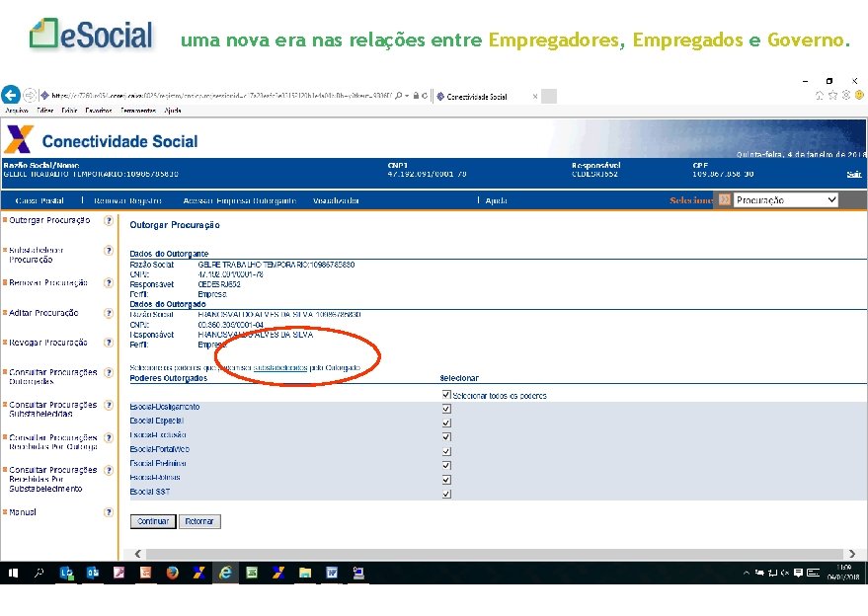Screen dimensions: 868x616
Task: Uncheck the Esocial Especial power checkbox
Action: tap(446, 423)
